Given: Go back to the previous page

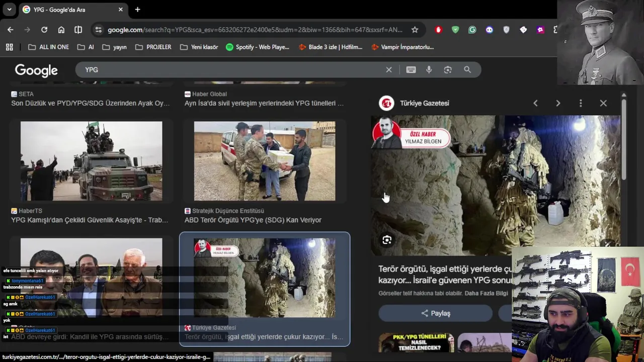Looking at the screenshot, I should [11, 30].
